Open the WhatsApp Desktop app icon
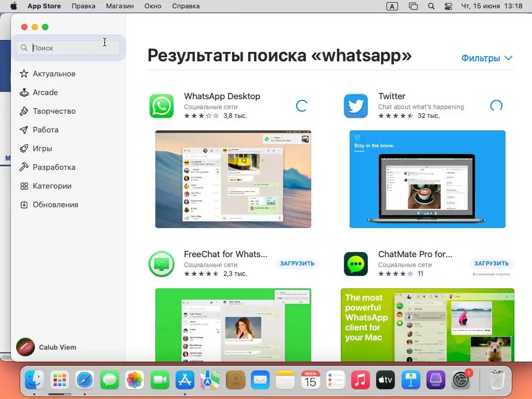532x399 pixels. tap(162, 106)
